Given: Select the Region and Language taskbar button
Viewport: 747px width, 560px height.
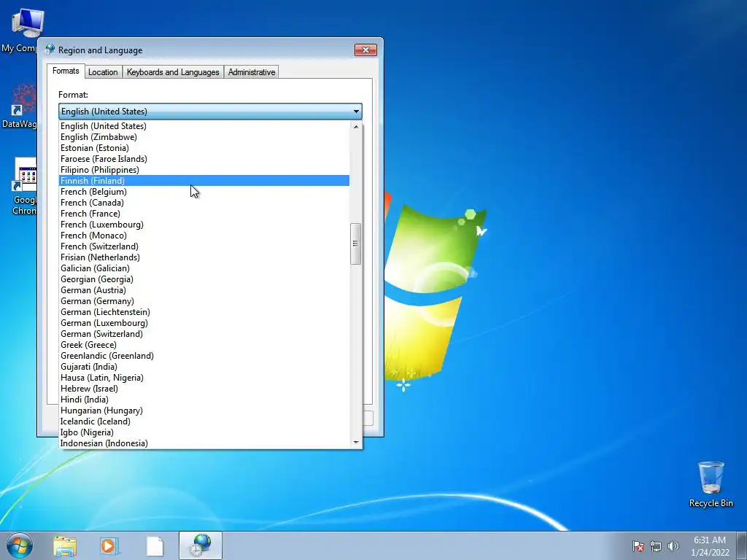Looking at the screenshot, I should point(201,545).
